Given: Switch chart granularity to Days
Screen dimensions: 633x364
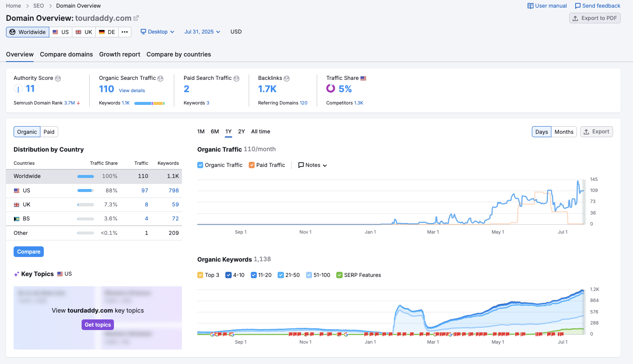Looking at the screenshot, I should pyautogui.click(x=542, y=132).
